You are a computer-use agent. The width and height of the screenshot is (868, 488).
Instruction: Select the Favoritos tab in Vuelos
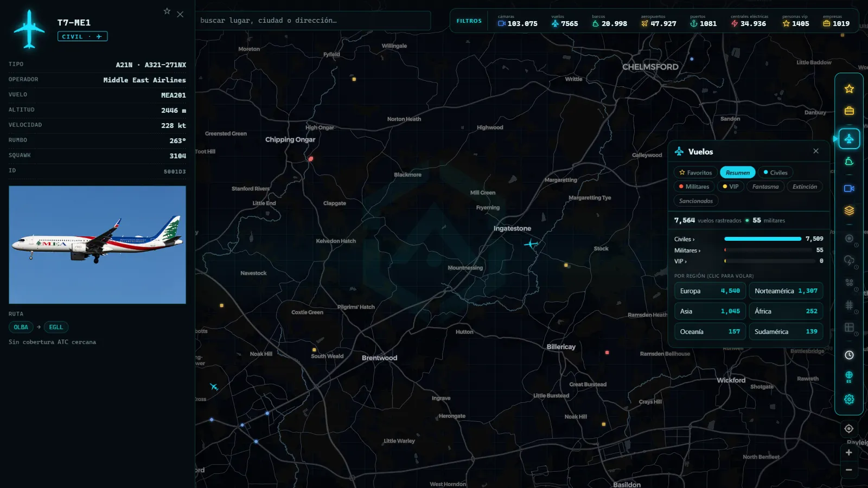click(x=695, y=172)
